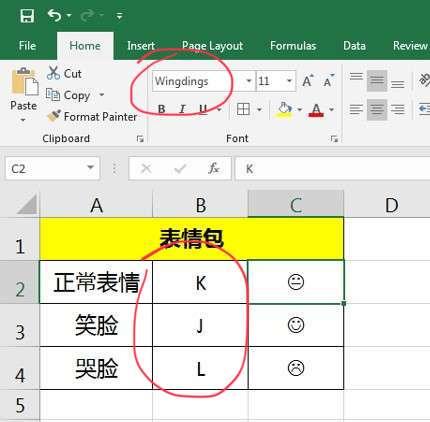Screen dimensions: 430x422
Task: Undo the last action
Action: coord(55,15)
